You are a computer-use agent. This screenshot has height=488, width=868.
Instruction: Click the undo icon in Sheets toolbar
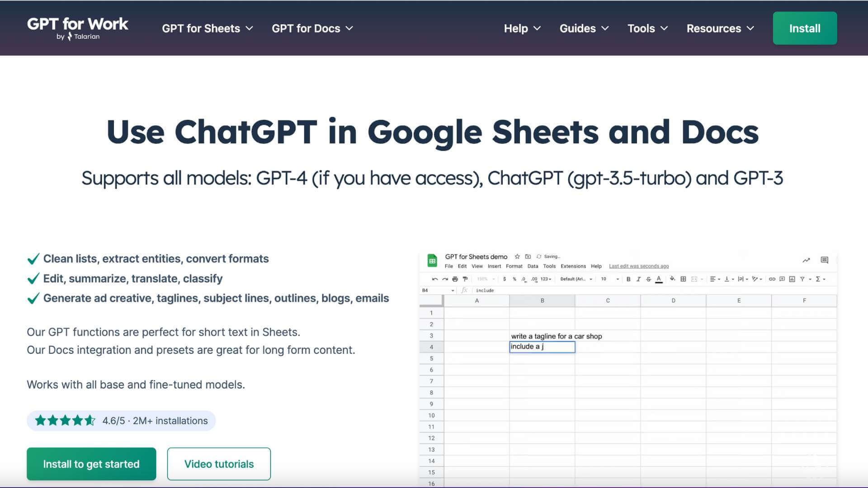[x=434, y=279]
